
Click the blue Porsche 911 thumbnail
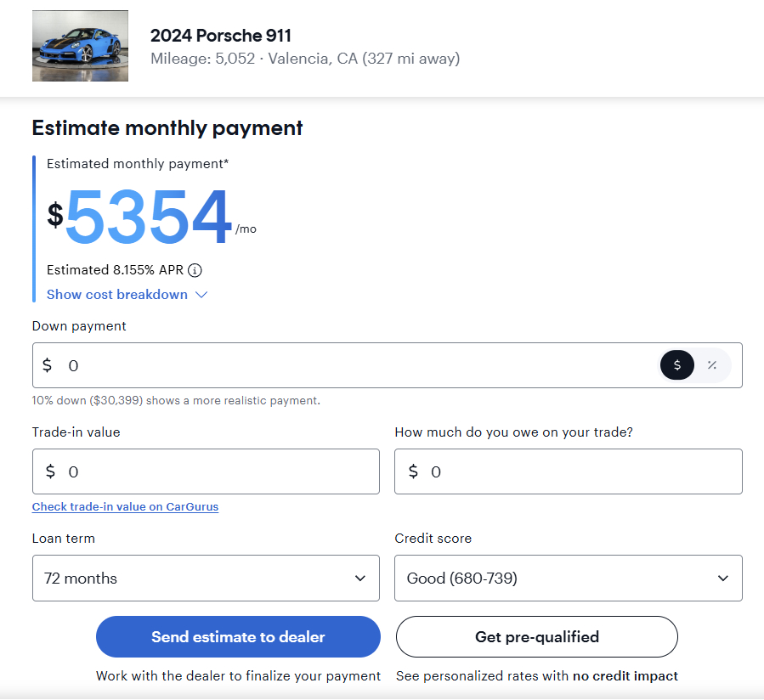80,46
